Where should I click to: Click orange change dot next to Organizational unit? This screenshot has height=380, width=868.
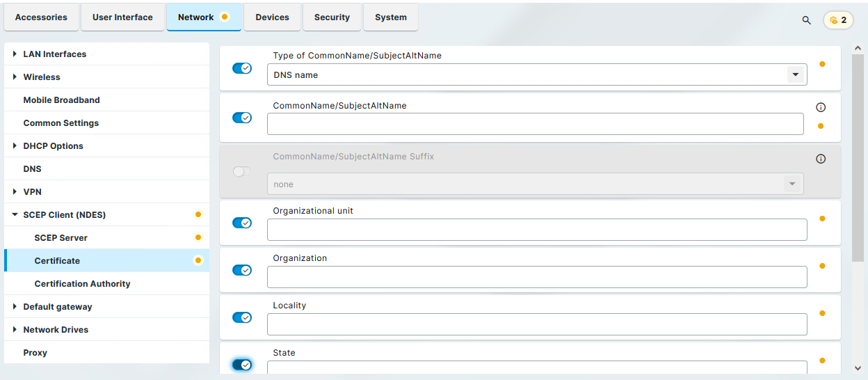(x=822, y=219)
